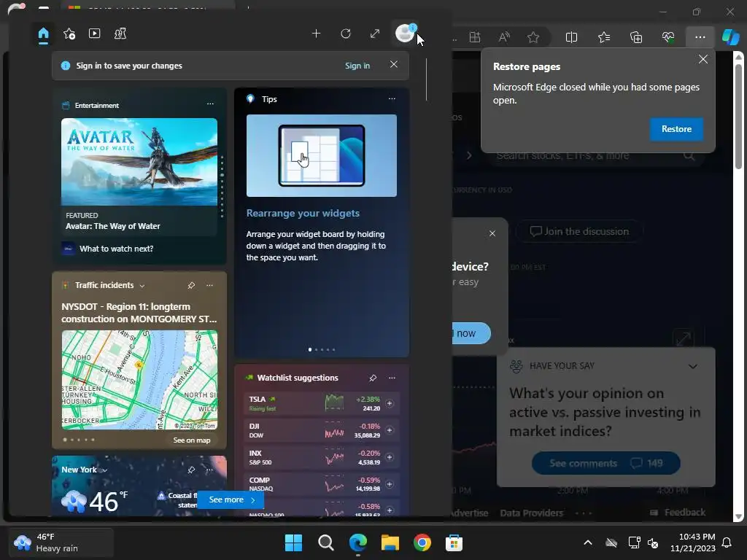Click See on map link

point(192,440)
